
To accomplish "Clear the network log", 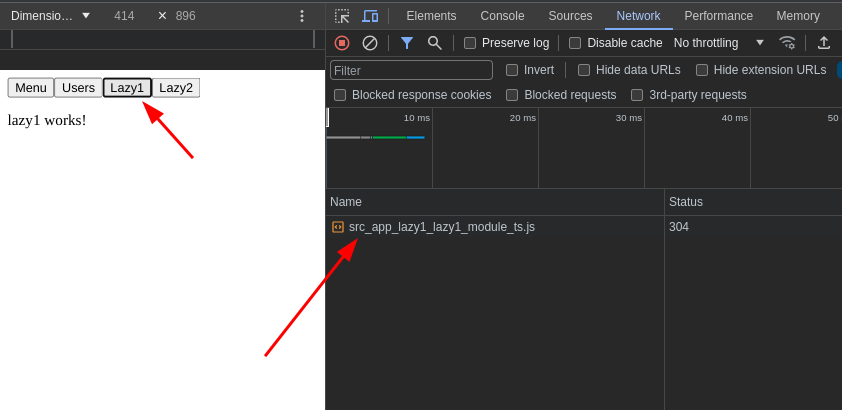I will coord(370,43).
